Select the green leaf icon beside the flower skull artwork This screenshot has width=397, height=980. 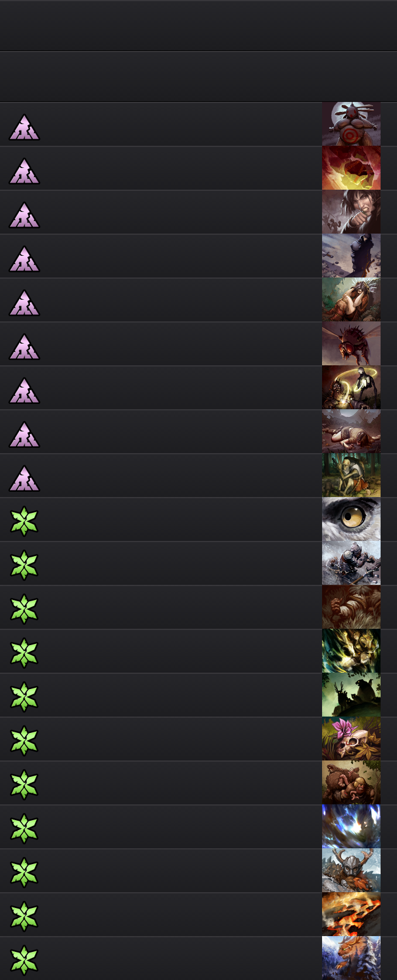coord(24,741)
